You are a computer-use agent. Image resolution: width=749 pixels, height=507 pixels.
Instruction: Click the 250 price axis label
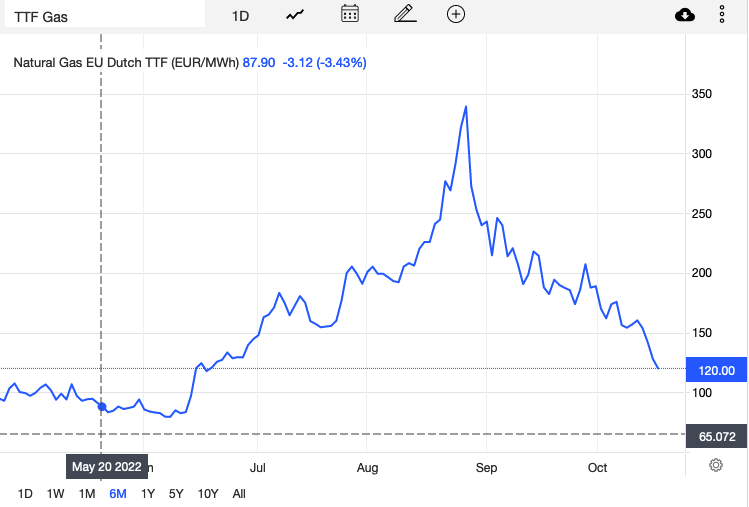[x=701, y=214]
